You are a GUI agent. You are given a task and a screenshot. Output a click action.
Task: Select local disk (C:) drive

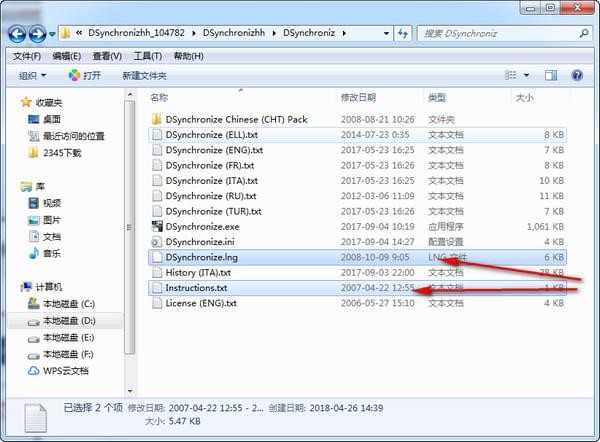67,303
